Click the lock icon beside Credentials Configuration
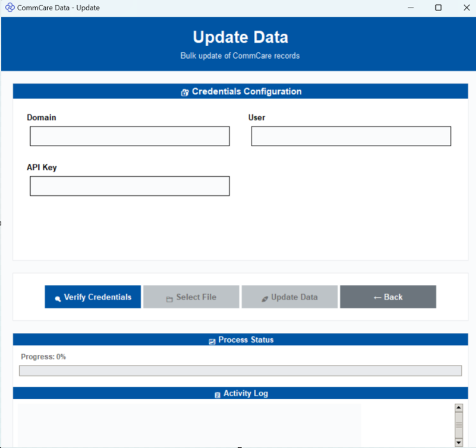 184,93
